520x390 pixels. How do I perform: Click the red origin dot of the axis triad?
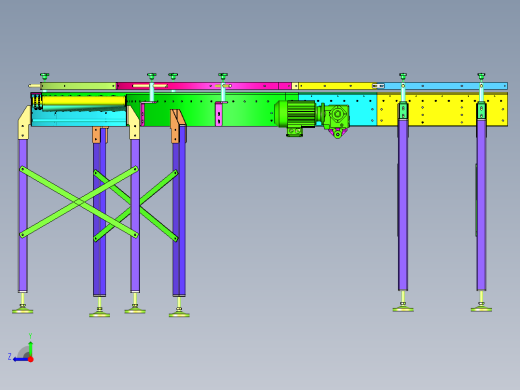(x=31, y=359)
